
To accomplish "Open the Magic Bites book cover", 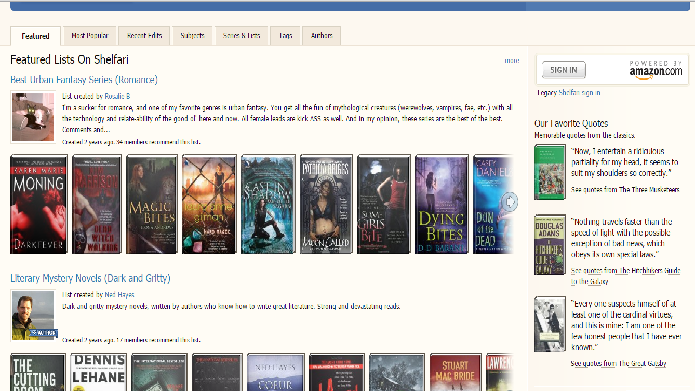I will click(x=152, y=204).
